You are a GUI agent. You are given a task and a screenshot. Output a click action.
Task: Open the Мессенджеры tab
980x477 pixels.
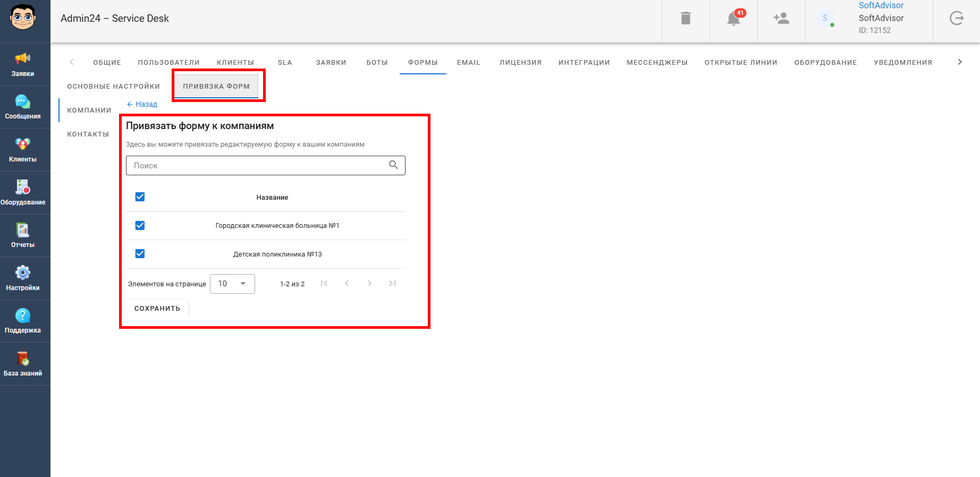(657, 63)
